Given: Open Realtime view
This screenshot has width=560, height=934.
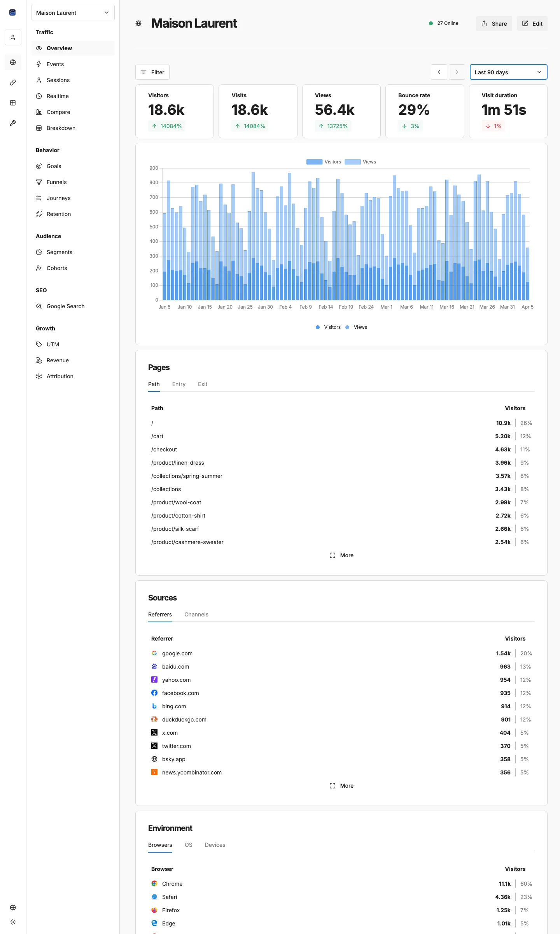Looking at the screenshot, I should coord(73,96).
